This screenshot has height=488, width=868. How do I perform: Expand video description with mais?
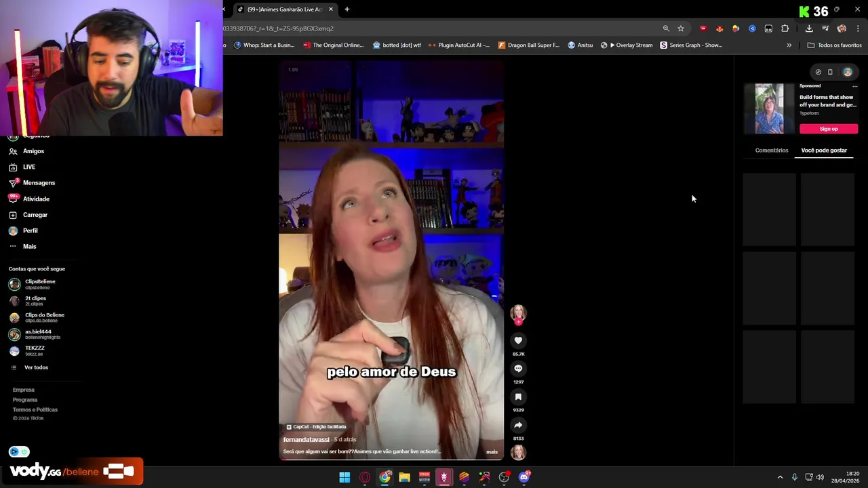click(x=492, y=452)
